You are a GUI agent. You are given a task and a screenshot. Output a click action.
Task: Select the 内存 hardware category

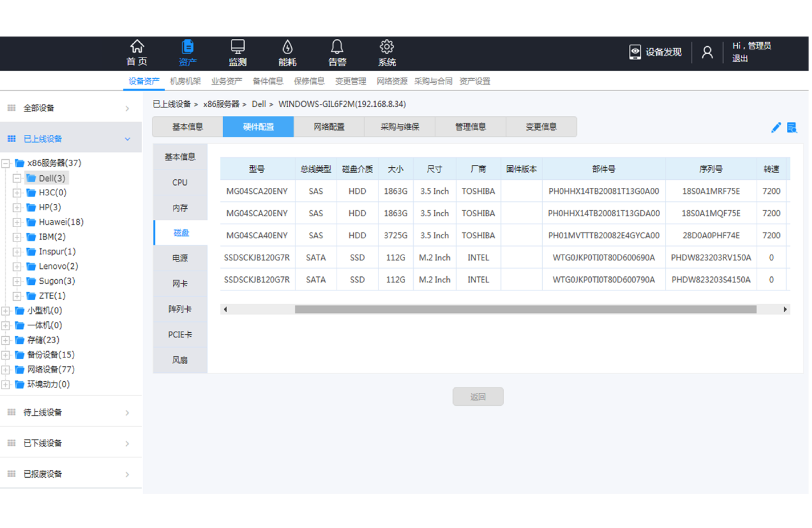(x=180, y=208)
